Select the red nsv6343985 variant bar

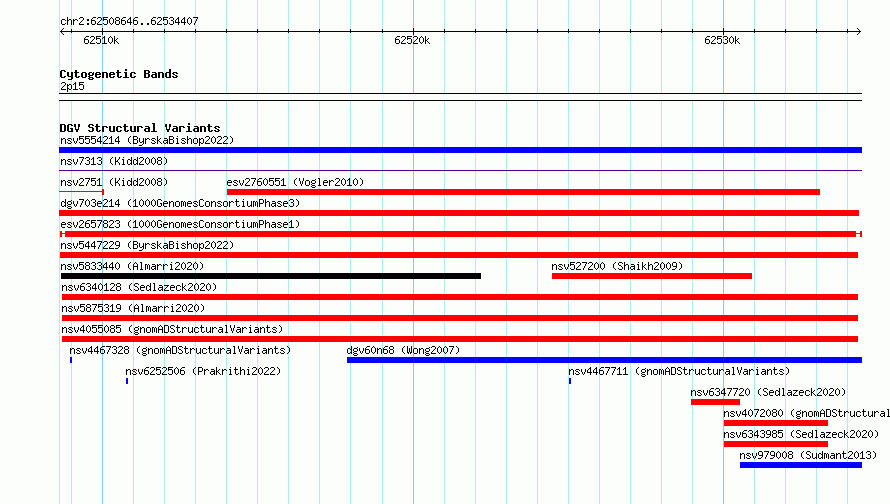pos(776,444)
